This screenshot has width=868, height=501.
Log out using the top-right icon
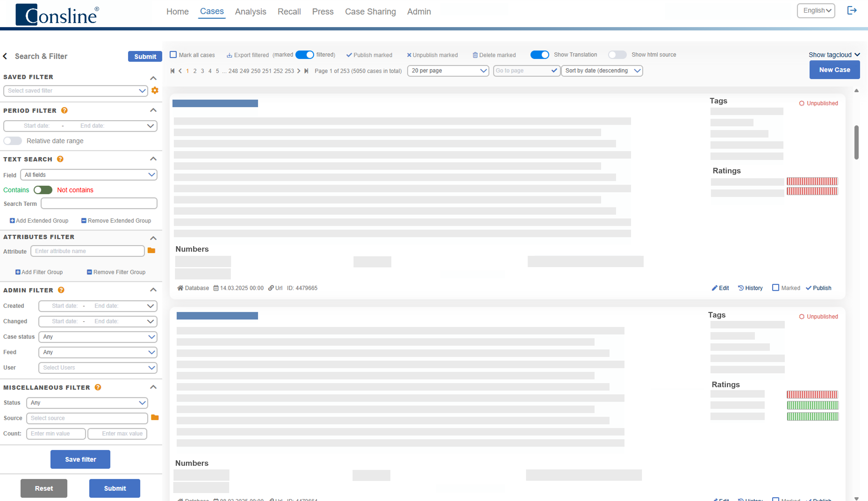tap(852, 10)
